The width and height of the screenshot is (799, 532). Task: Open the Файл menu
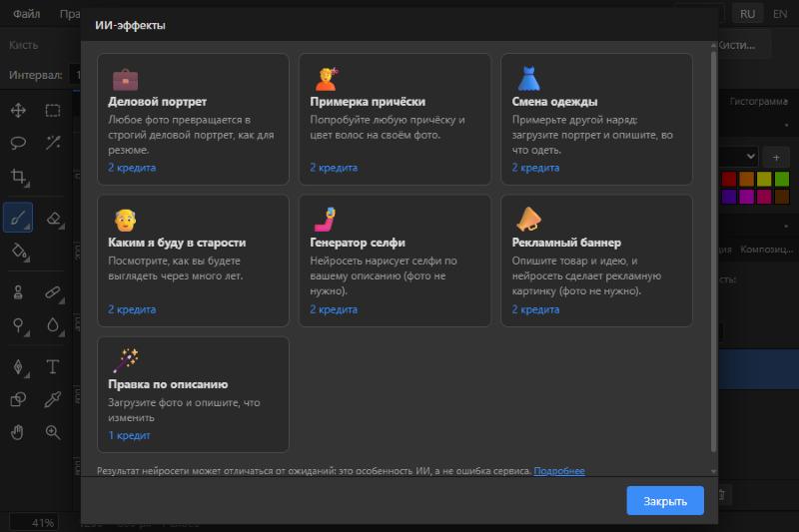(x=27, y=14)
